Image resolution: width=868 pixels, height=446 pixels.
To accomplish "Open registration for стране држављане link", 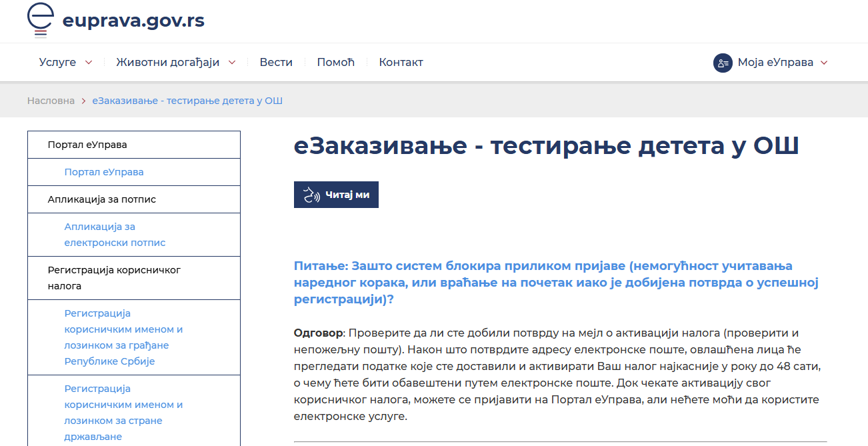I will (x=123, y=413).
